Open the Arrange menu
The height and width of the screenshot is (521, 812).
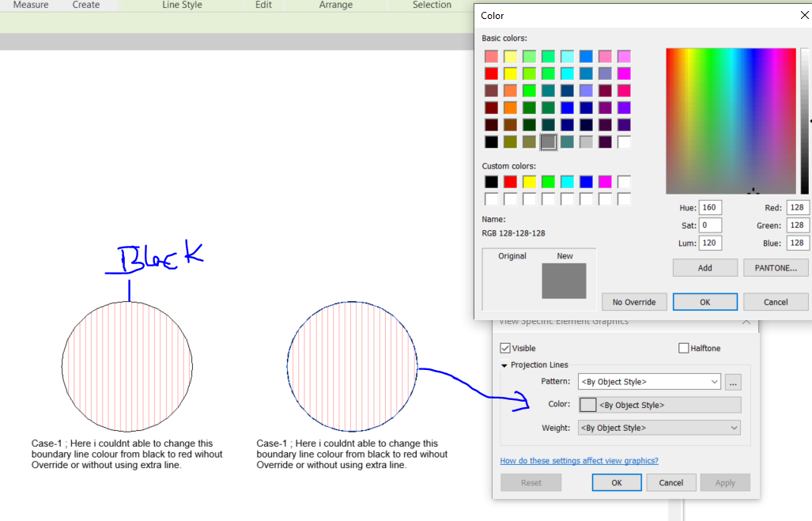coord(335,6)
